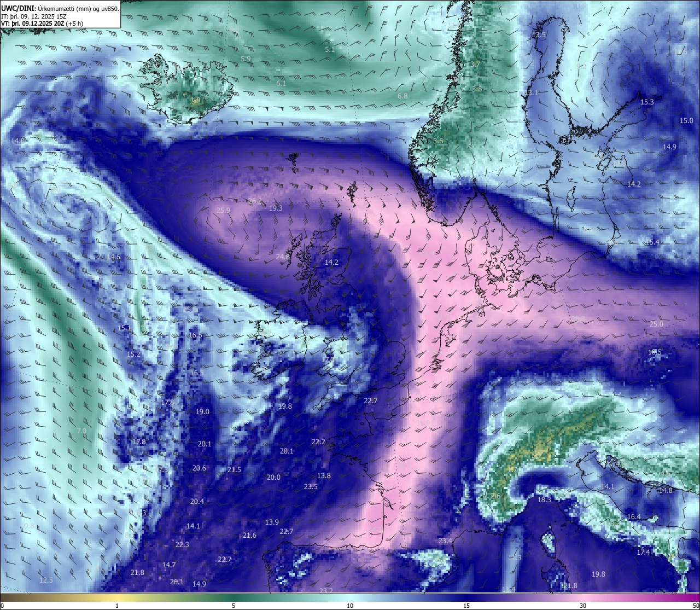Click the legend tick label 15

[466, 606]
